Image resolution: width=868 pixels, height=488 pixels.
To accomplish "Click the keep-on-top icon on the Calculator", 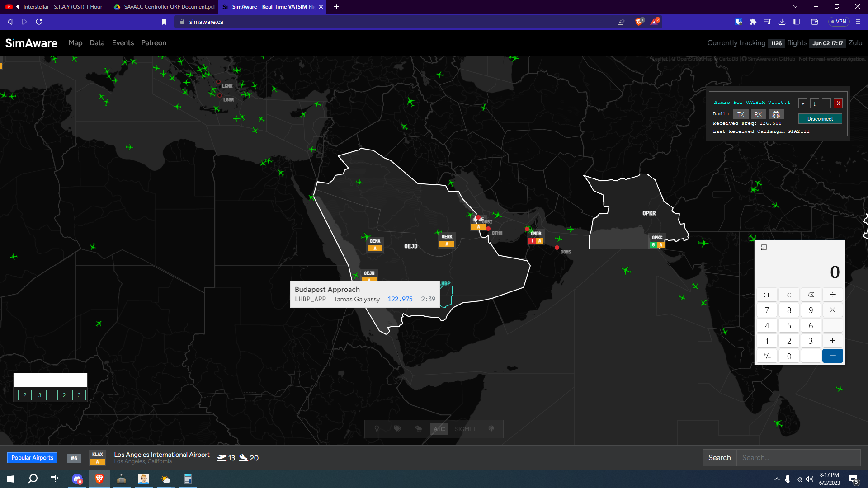I will [764, 247].
